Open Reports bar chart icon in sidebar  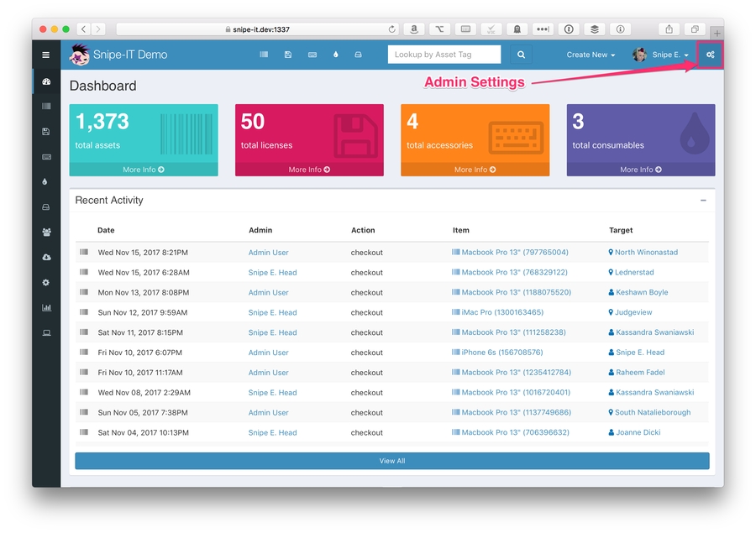pyautogui.click(x=46, y=308)
